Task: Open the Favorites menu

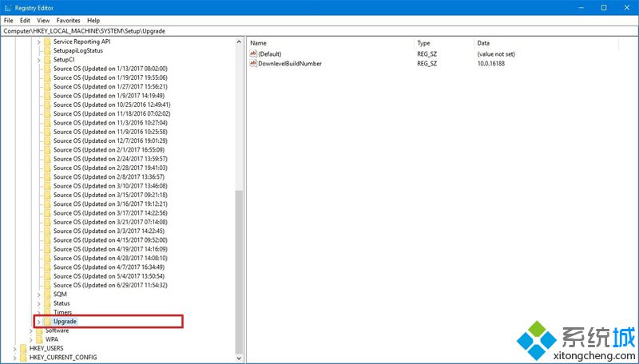Action: coord(68,21)
